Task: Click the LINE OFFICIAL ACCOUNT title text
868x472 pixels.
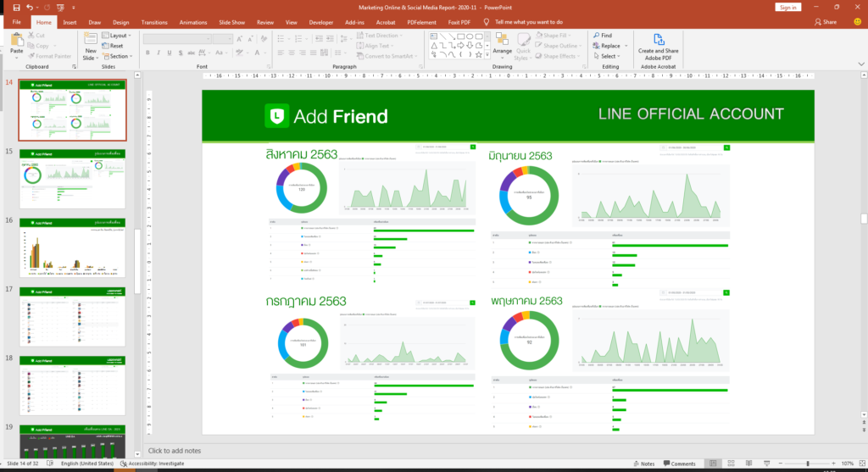Action: coord(691,114)
